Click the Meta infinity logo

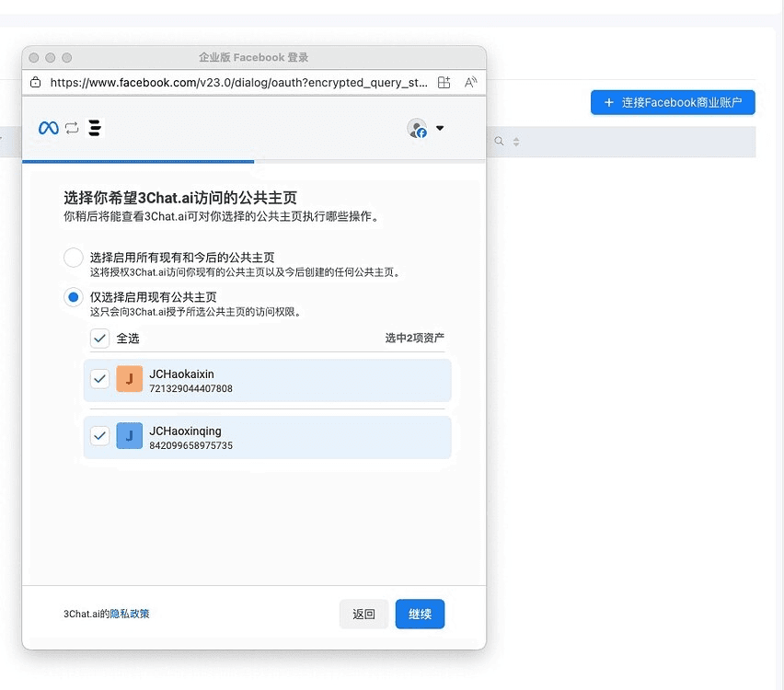(49, 129)
